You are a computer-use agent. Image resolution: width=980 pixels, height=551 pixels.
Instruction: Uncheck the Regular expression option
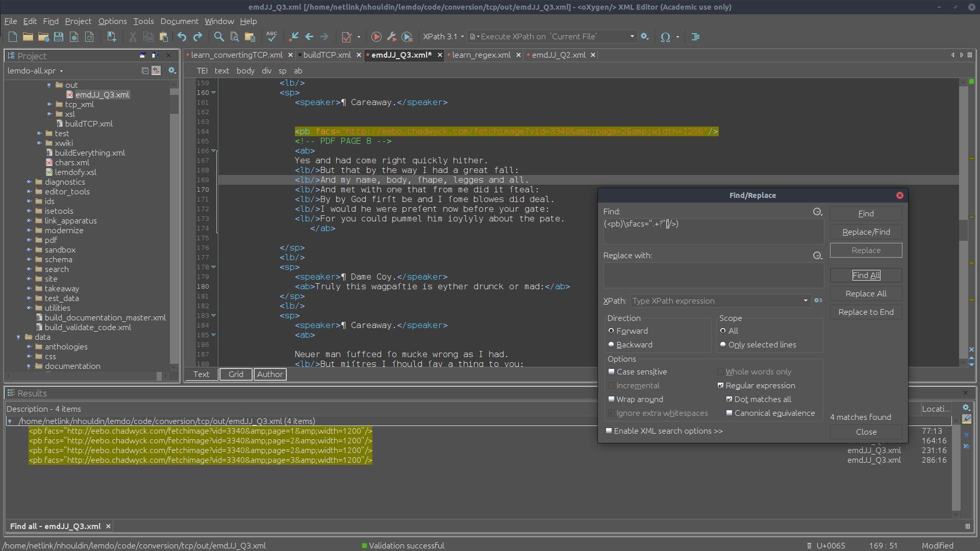(x=721, y=386)
